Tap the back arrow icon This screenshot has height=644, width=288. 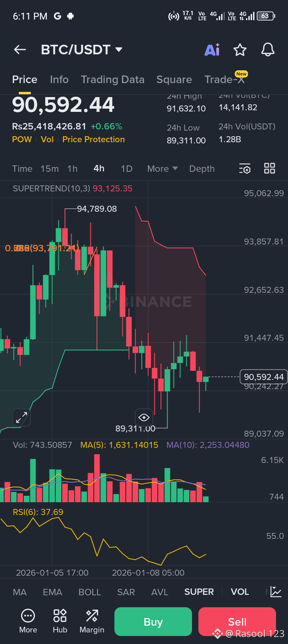pos(20,50)
